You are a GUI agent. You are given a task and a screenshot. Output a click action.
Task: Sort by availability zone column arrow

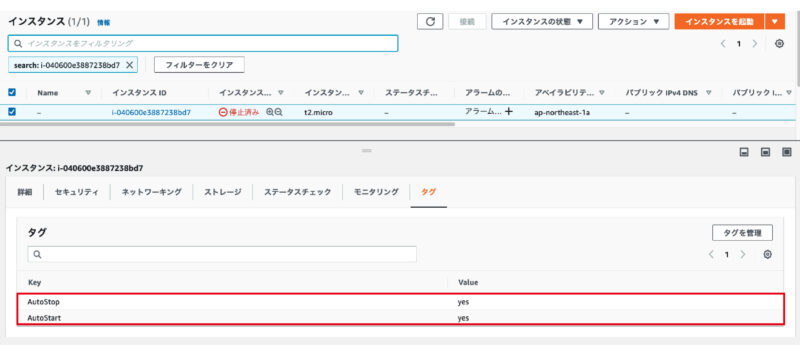pos(602,93)
